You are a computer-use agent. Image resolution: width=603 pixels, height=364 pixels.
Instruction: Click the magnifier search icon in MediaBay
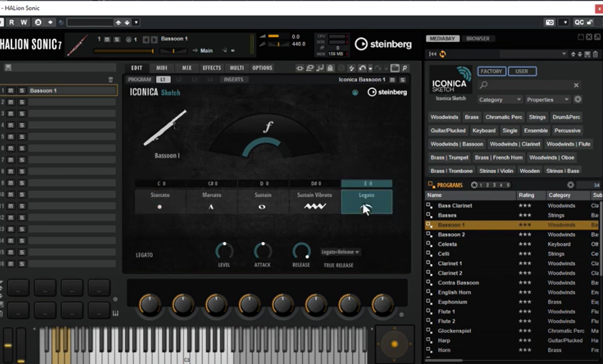click(484, 85)
